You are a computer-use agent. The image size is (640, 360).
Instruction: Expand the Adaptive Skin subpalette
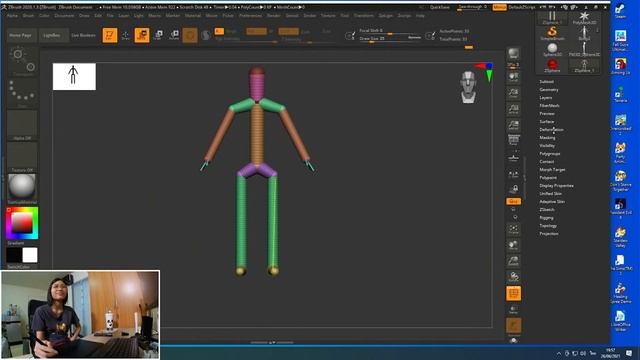tap(551, 202)
